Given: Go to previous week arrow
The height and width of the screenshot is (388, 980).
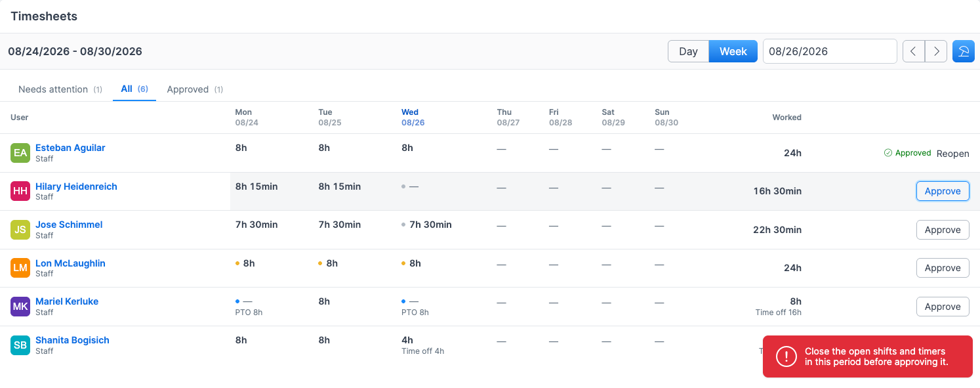Looking at the screenshot, I should (914, 51).
